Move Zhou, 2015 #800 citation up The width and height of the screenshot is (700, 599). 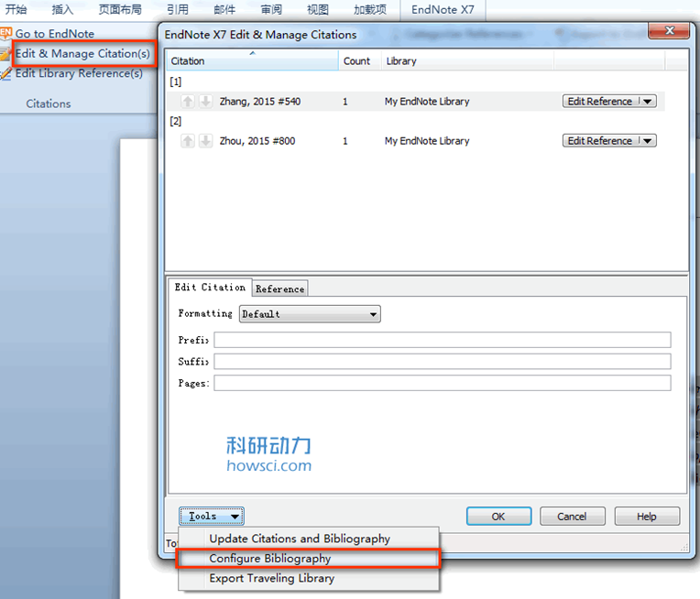188,141
